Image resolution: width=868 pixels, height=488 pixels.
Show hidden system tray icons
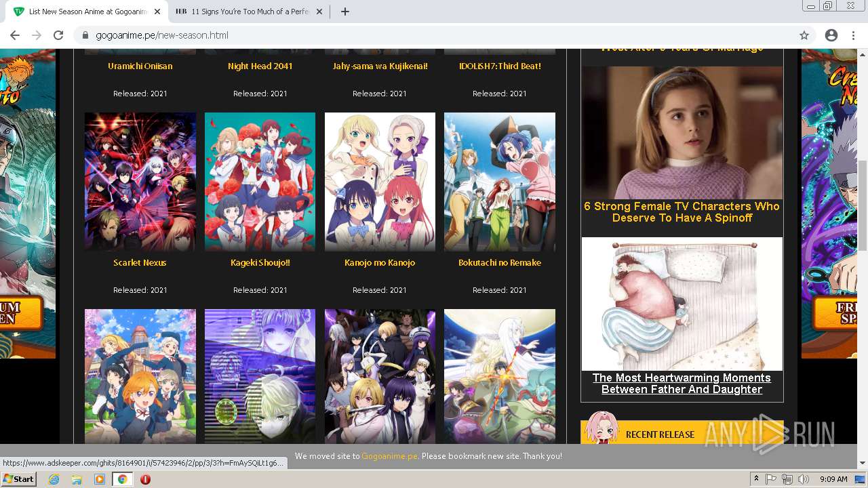point(757,479)
